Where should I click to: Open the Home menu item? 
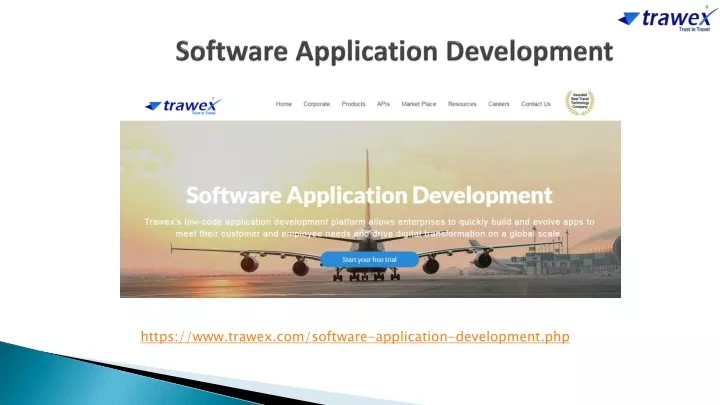(x=284, y=104)
